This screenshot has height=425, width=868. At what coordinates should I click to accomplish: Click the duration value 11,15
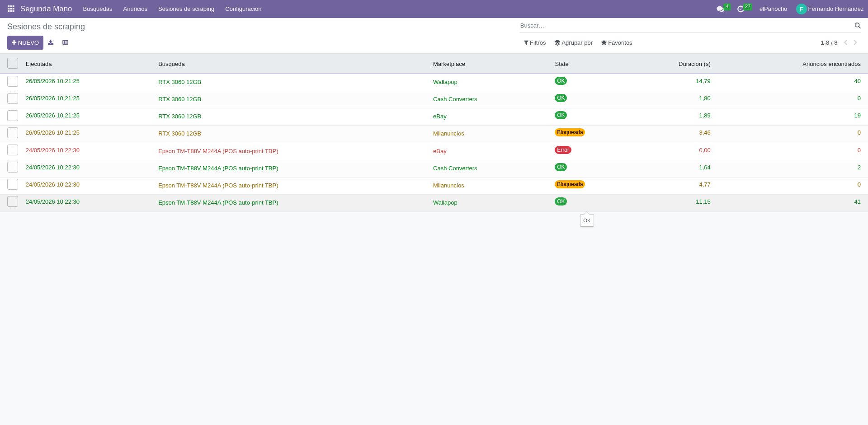(x=703, y=202)
